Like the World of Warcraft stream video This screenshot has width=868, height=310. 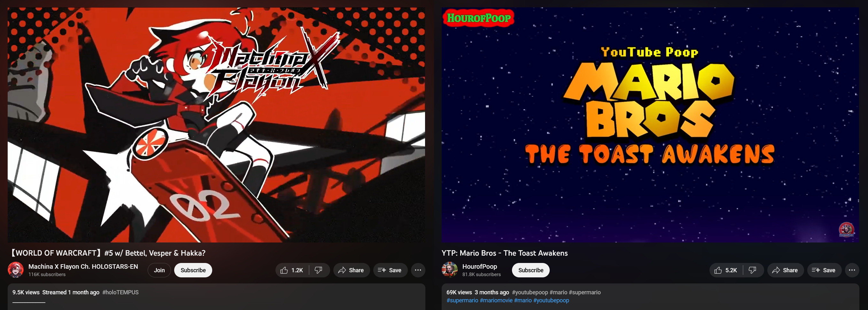[292, 270]
